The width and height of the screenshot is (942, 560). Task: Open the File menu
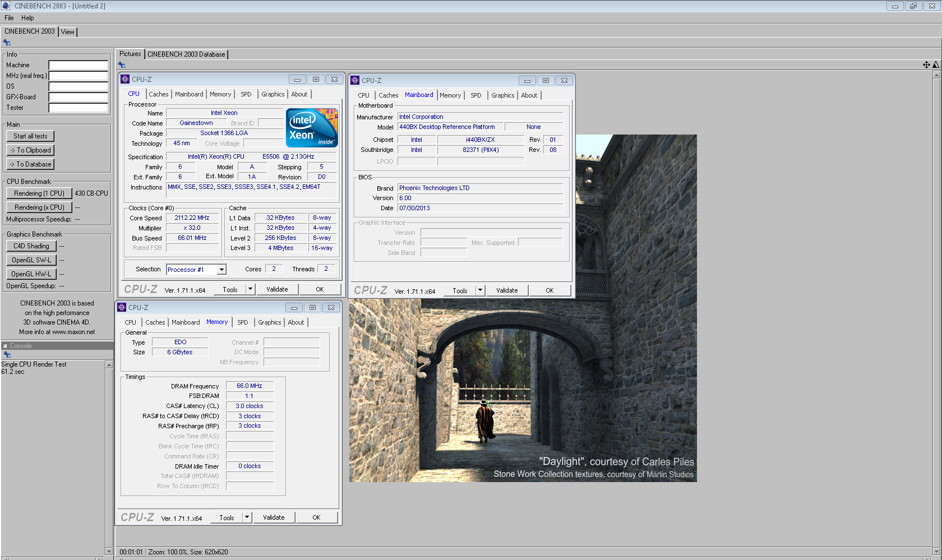[9, 18]
